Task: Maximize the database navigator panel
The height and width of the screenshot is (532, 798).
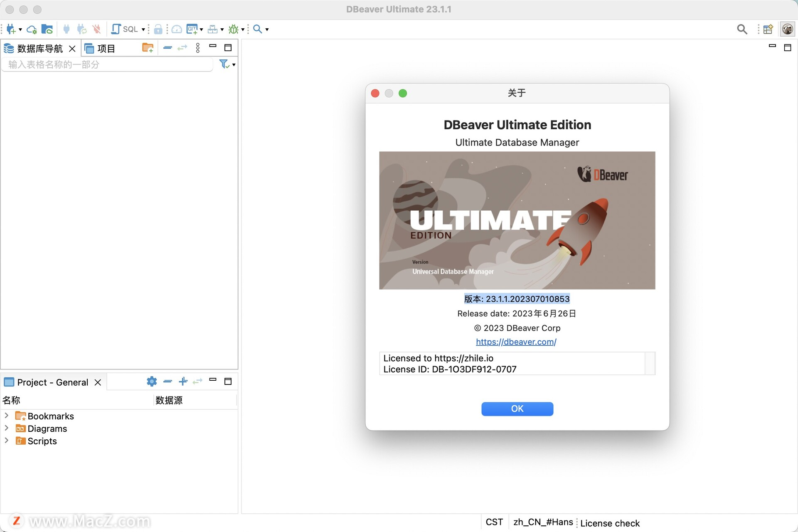Action: point(228,48)
